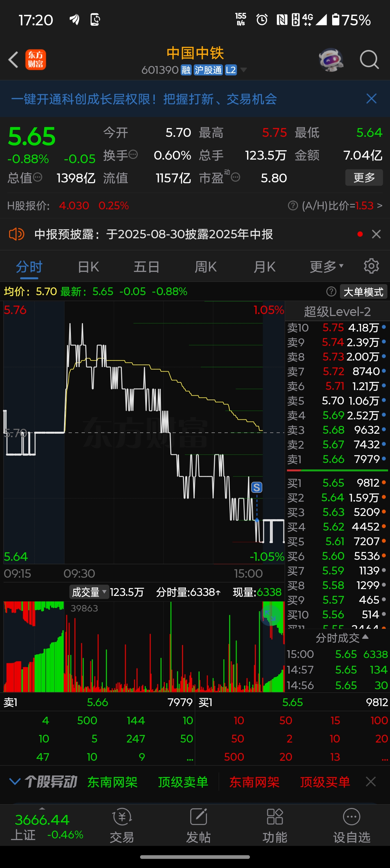Image resolution: width=390 pixels, height=868 pixels.
Task: Tap the green 东南网架 alert
Action: tap(112, 782)
